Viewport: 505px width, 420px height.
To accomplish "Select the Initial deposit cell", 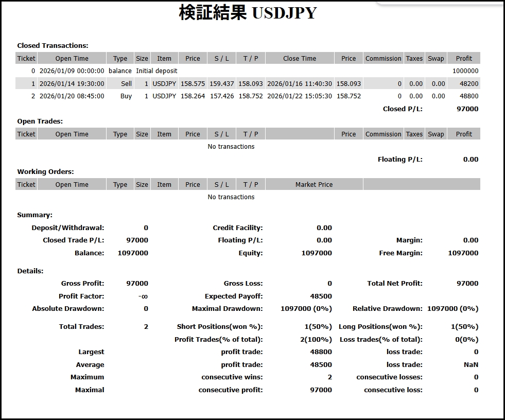I will (156, 71).
